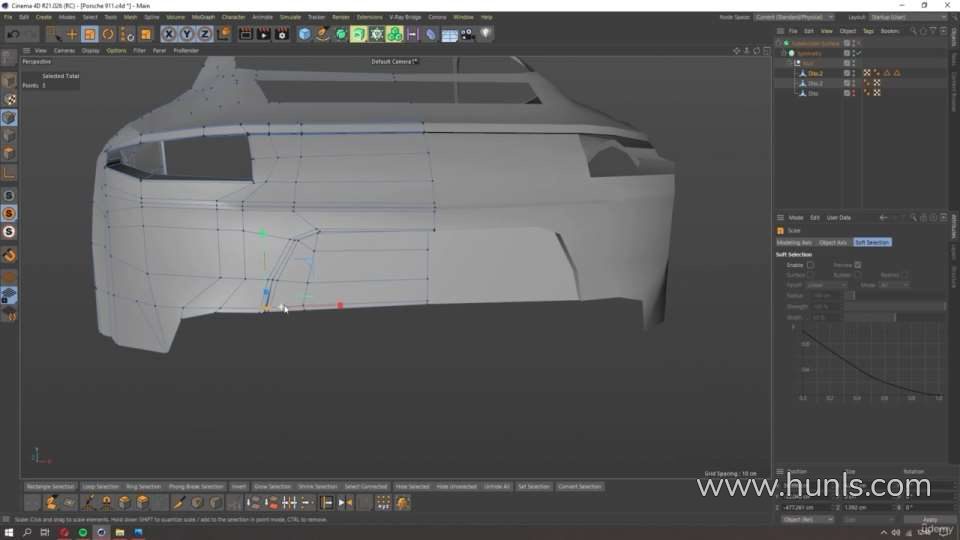Open the Node Space dropdown

[810, 17]
